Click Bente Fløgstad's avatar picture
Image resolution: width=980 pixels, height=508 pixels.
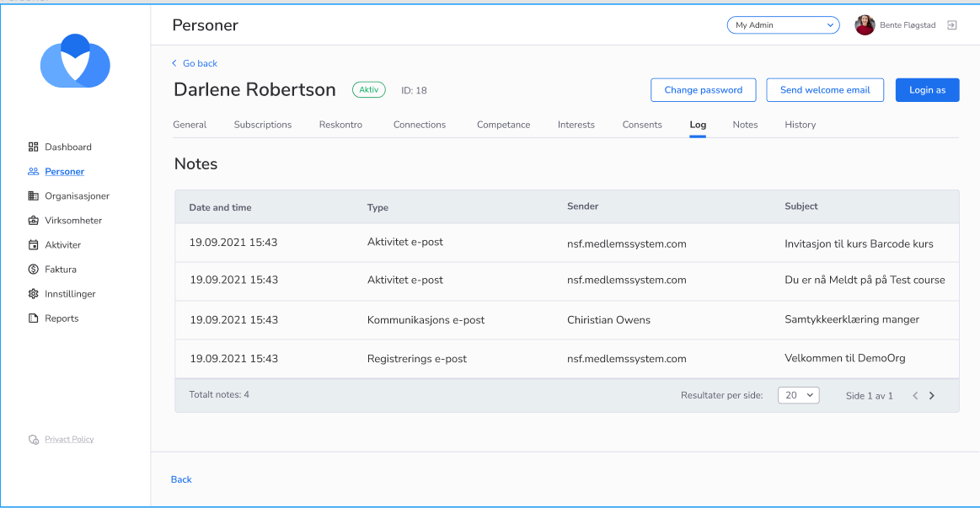click(x=865, y=25)
